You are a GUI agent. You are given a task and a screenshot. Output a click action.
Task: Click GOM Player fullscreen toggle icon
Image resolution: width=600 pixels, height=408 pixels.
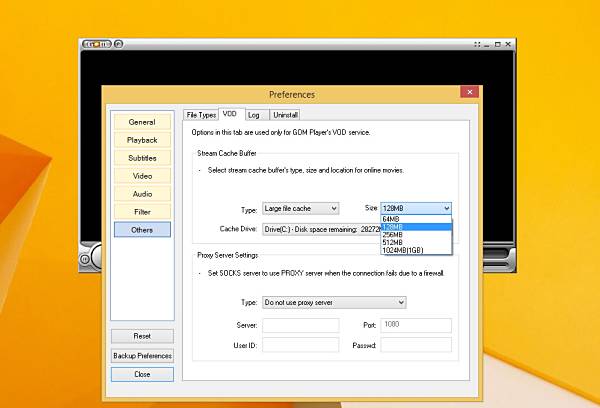477,44
